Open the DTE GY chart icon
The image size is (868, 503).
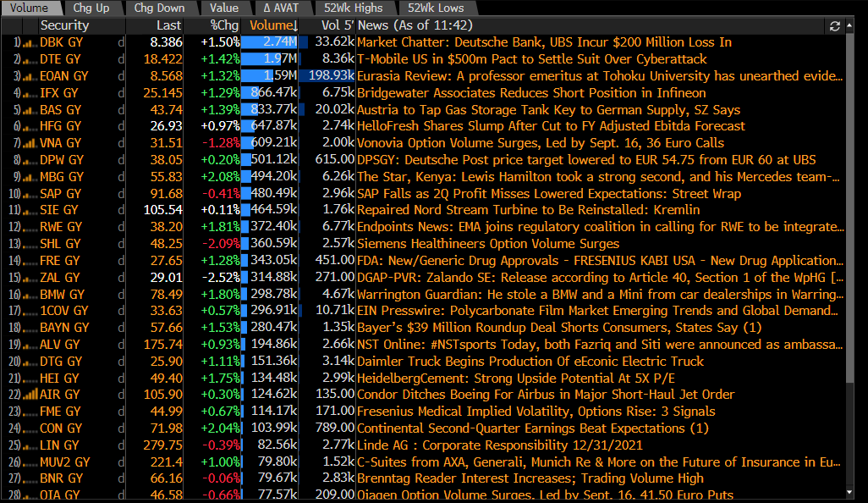click(30, 59)
